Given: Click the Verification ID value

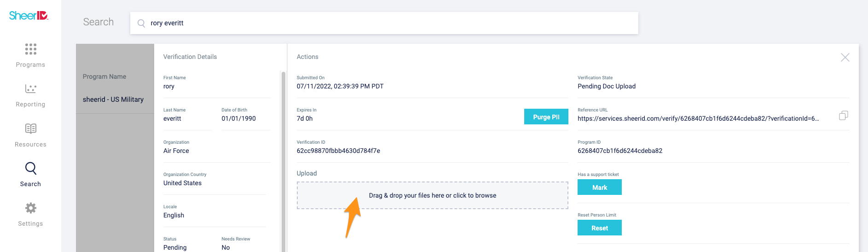Looking at the screenshot, I should pos(338,151).
